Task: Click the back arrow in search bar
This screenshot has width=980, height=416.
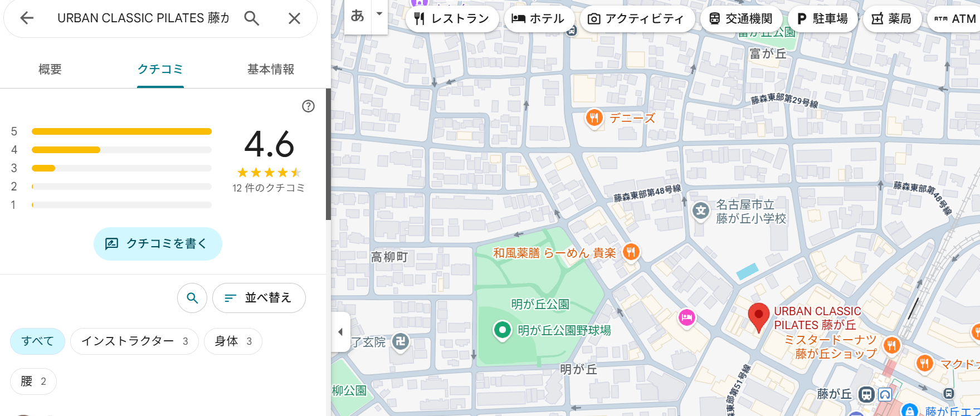Action: click(27, 18)
